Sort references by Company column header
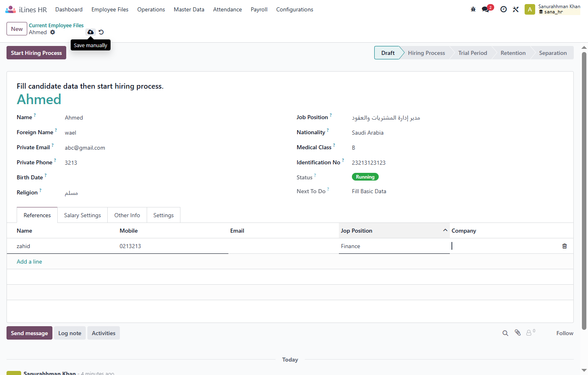 point(503,231)
